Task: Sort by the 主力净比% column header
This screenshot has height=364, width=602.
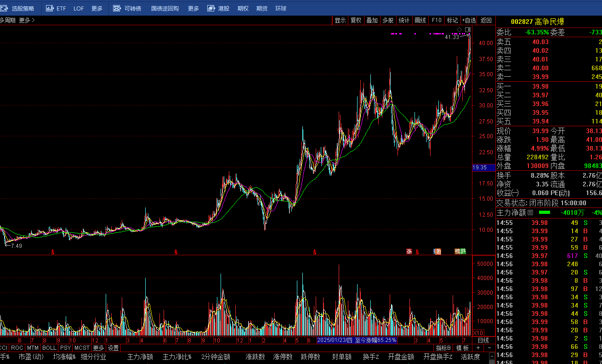Action: (x=176, y=357)
